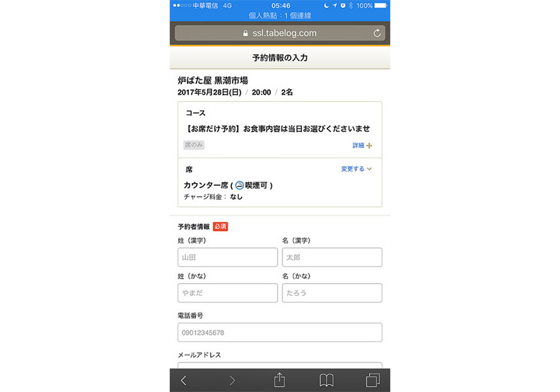The width and height of the screenshot is (560, 392).
Task: Click the padlock icon in address bar
Action: [x=245, y=33]
